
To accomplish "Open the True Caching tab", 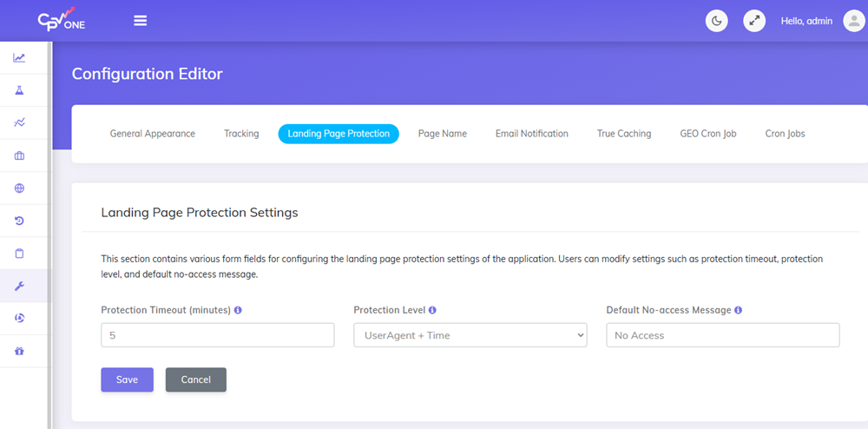I will click(624, 134).
